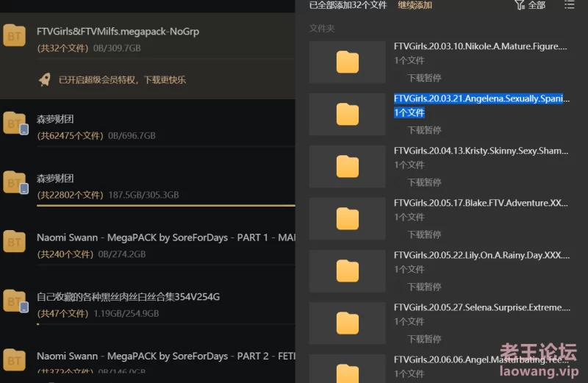The width and height of the screenshot is (588, 383).
Task: Click the rocket super-member privilege icon
Action: [45, 79]
